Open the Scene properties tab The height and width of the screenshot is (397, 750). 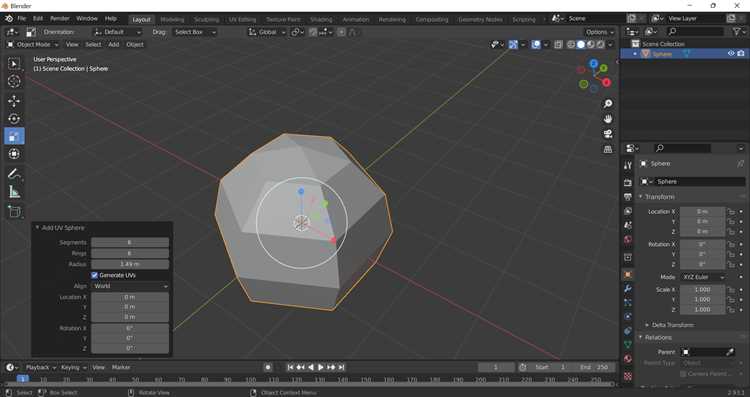(628, 225)
